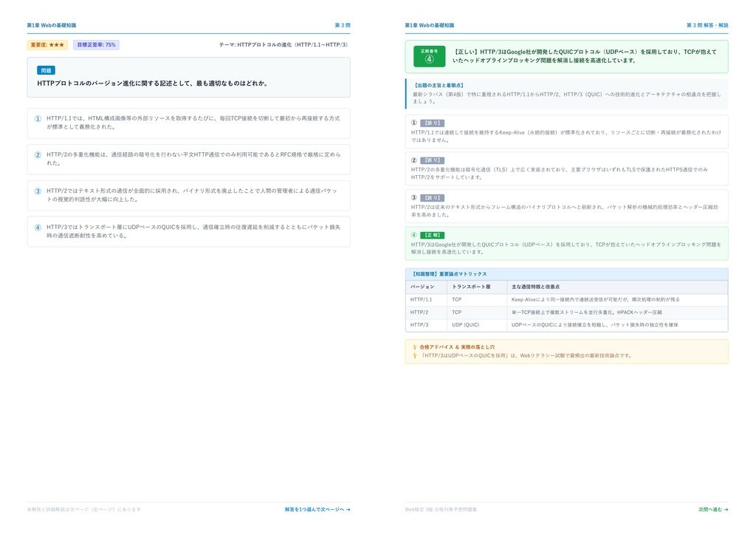Select answer option ① about HTTP/1.1 TCP reconnection

coord(188,123)
